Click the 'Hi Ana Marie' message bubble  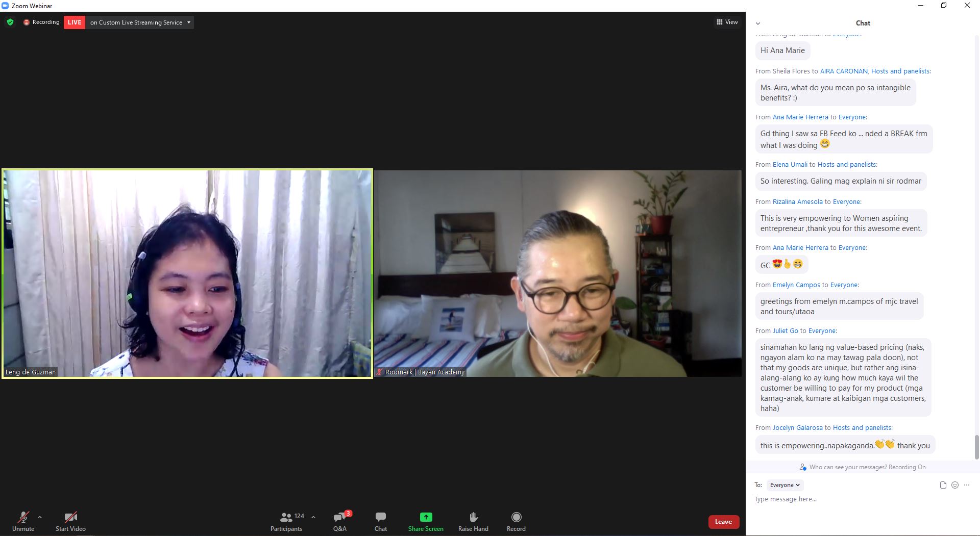coord(782,50)
